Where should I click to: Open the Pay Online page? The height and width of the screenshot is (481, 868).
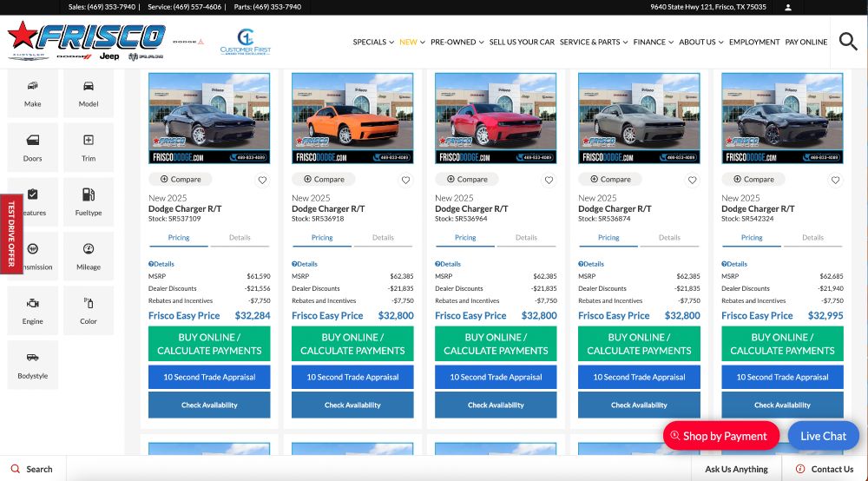point(806,42)
